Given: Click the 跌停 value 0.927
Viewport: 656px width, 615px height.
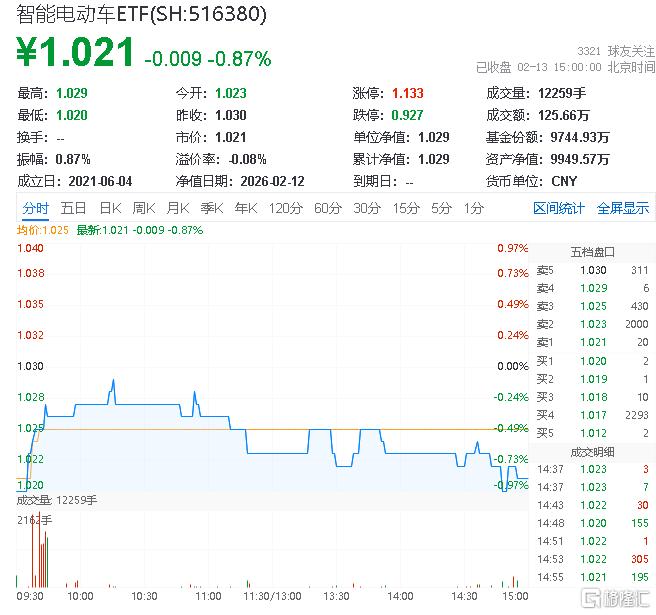Looking at the screenshot, I should click(x=407, y=115).
